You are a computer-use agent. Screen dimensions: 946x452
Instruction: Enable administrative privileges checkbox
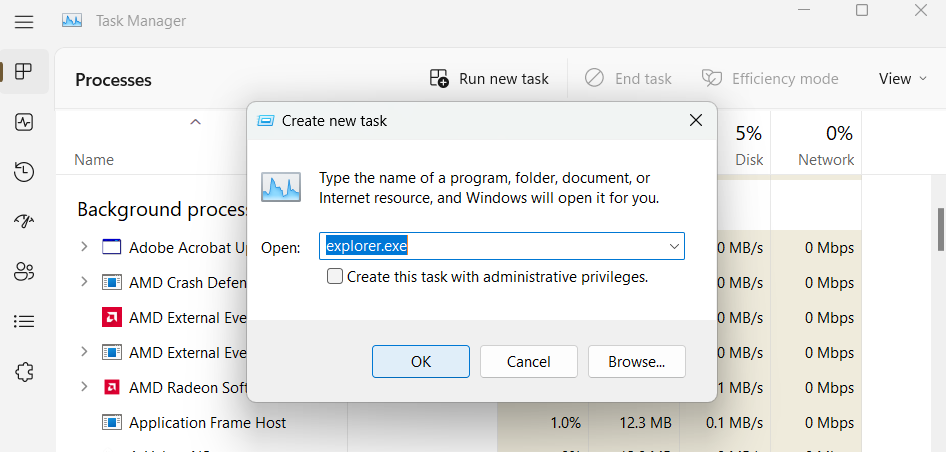(335, 277)
